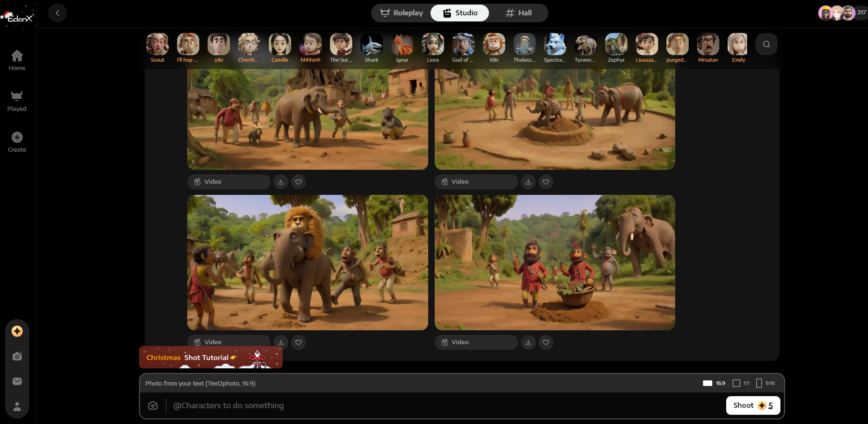Viewport: 868px width, 424px height.
Task: Switch to the Hall tab
Action: (x=519, y=13)
